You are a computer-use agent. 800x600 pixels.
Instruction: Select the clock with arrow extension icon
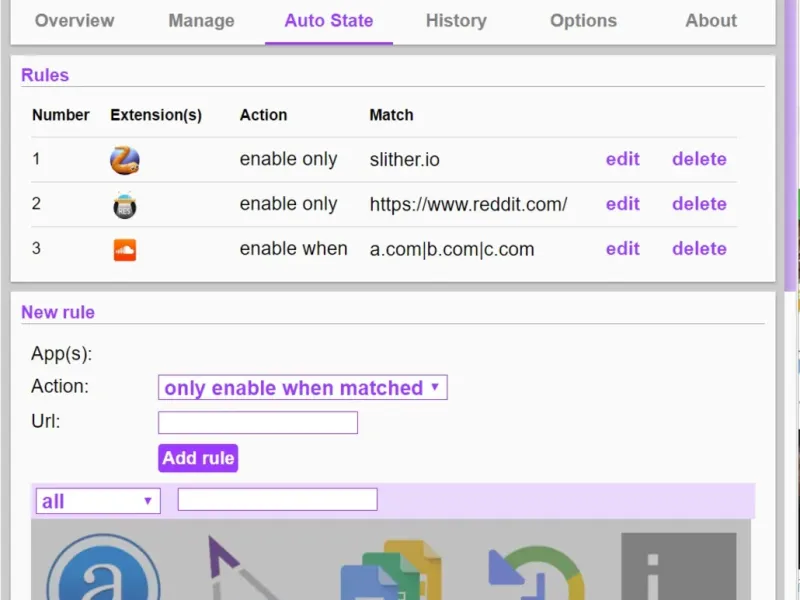[535, 572]
